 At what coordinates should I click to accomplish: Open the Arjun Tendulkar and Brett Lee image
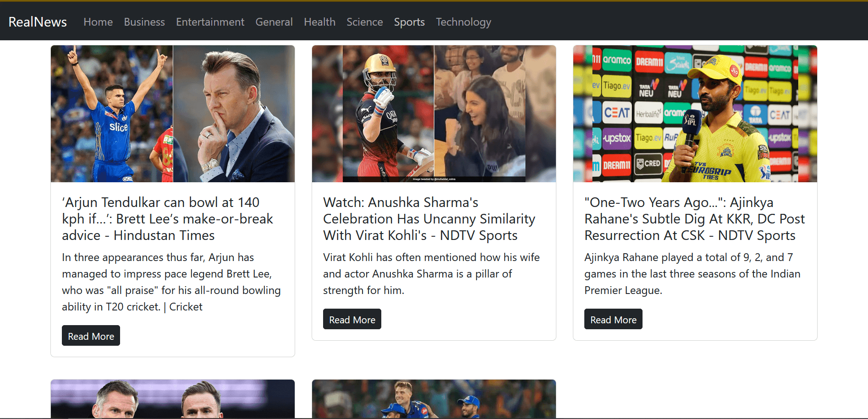click(173, 114)
